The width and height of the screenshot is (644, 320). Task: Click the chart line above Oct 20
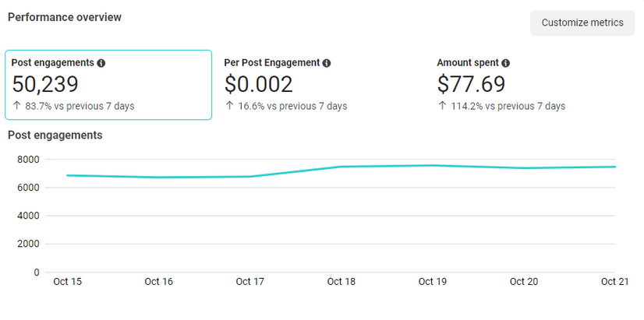coord(523,168)
